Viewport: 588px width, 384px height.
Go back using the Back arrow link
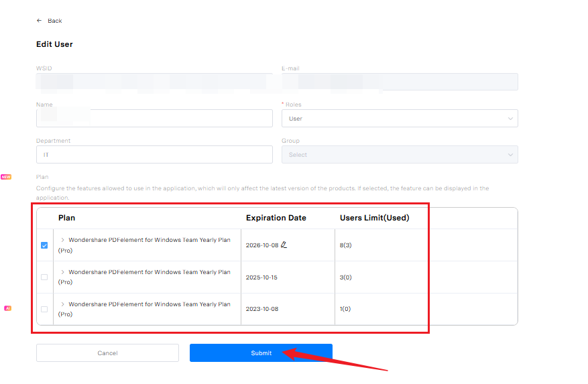pos(49,21)
